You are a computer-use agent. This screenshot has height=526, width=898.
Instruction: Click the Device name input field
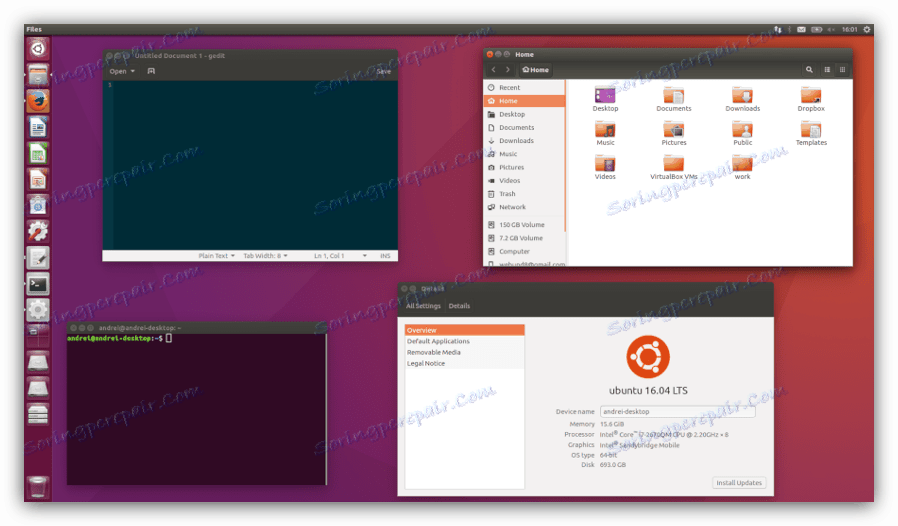(678, 411)
